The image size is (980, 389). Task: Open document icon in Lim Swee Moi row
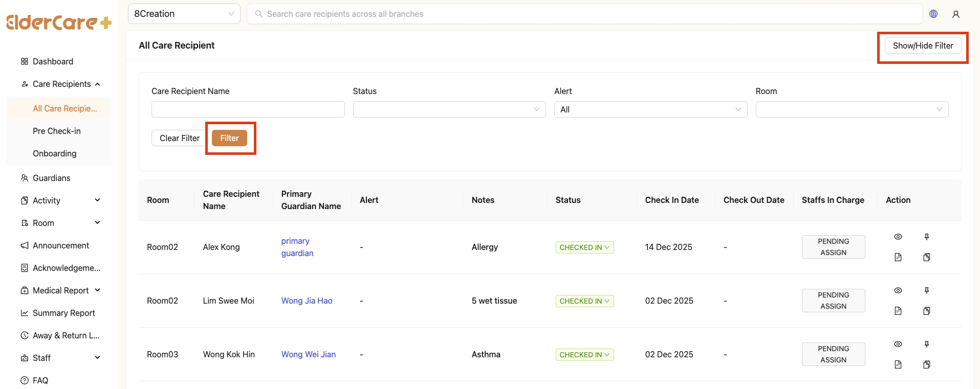pyautogui.click(x=898, y=311)
